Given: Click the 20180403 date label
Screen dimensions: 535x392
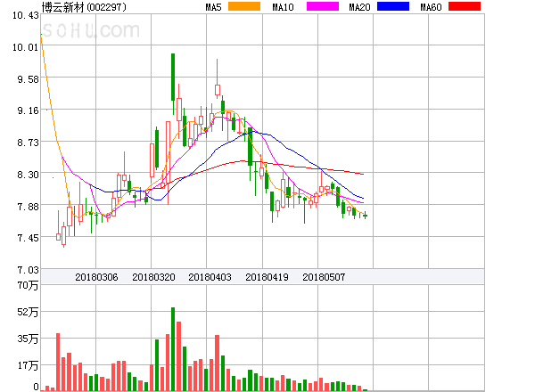Looking at the screenshot, I should click(210, 277).
